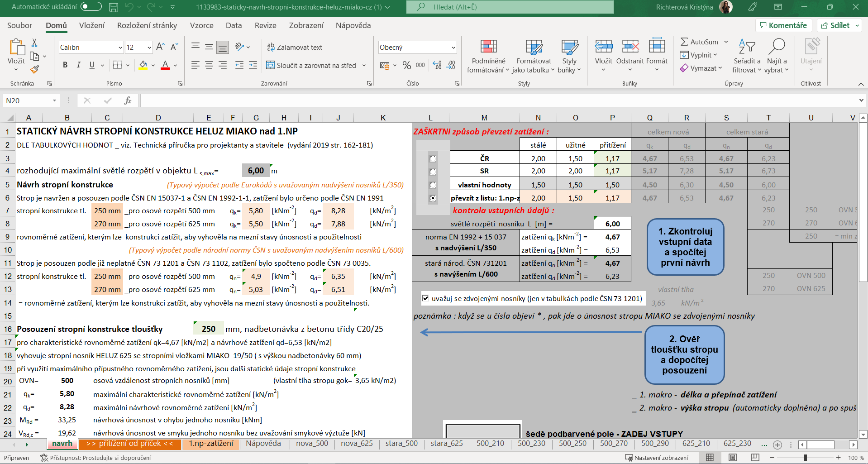The height and width of the screenshot is (464, 868).
Task: Toggle the Automatické ukládání switch
Action: [x=91, y=7]
